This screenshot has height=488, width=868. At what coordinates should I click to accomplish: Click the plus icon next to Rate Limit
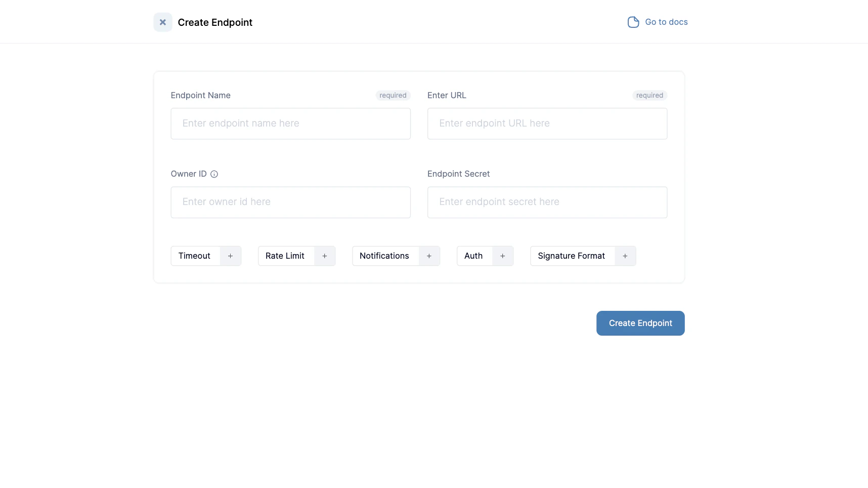[324, 256]
